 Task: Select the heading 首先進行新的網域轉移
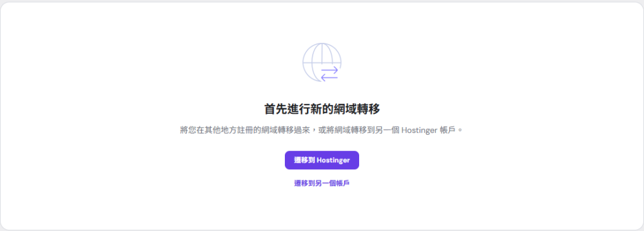pos(321,110)
